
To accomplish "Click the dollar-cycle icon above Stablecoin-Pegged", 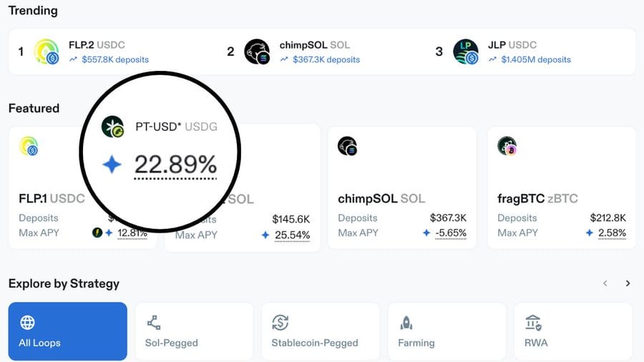I will pyautogui.click(x=280, y=323).
